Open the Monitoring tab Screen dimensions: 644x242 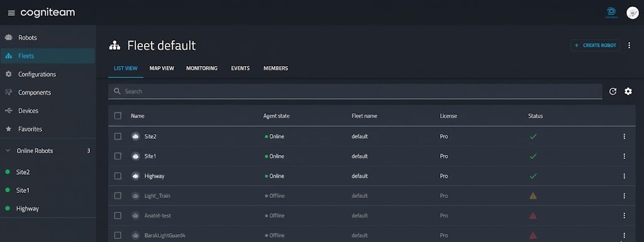(202, 68)
